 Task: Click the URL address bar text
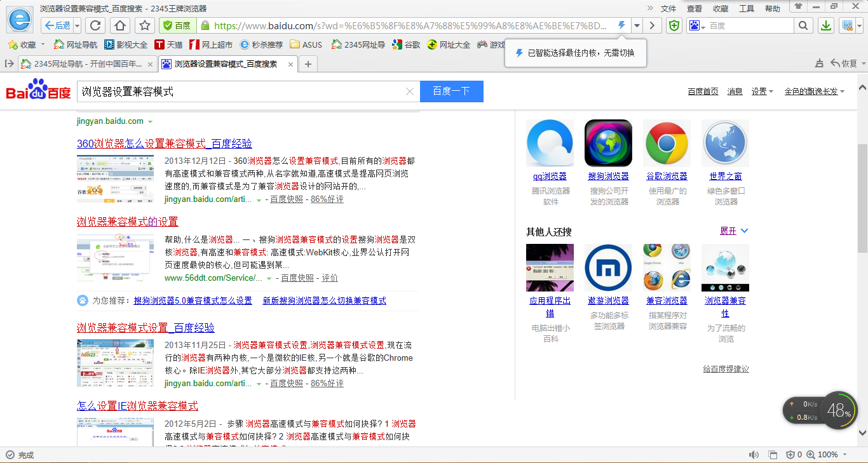click(x=410, y=25)
